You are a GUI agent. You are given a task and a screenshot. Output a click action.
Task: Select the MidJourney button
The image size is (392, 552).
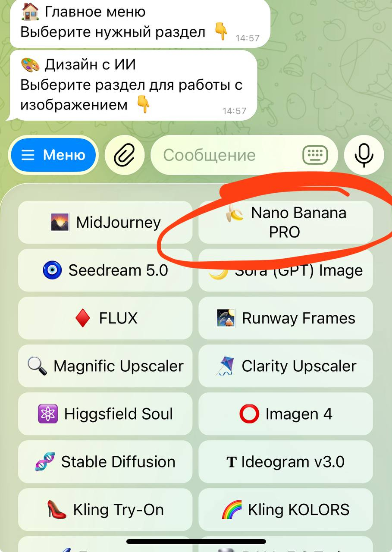pyautogui.click(x=105, y=223)
